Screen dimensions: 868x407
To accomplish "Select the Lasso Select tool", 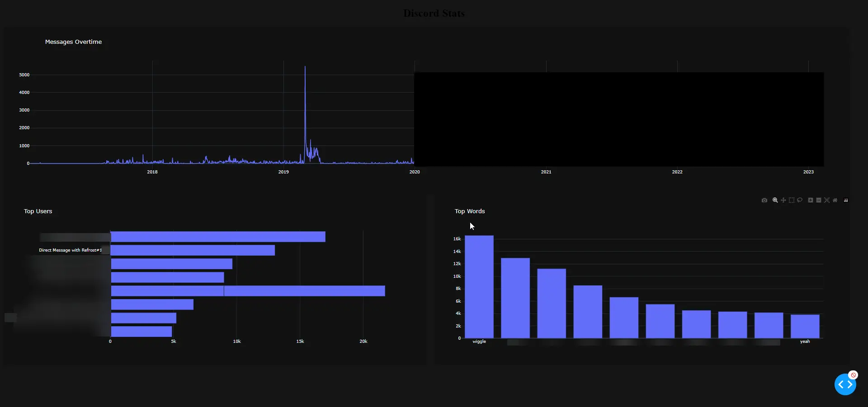I will (x=800, y=200).
